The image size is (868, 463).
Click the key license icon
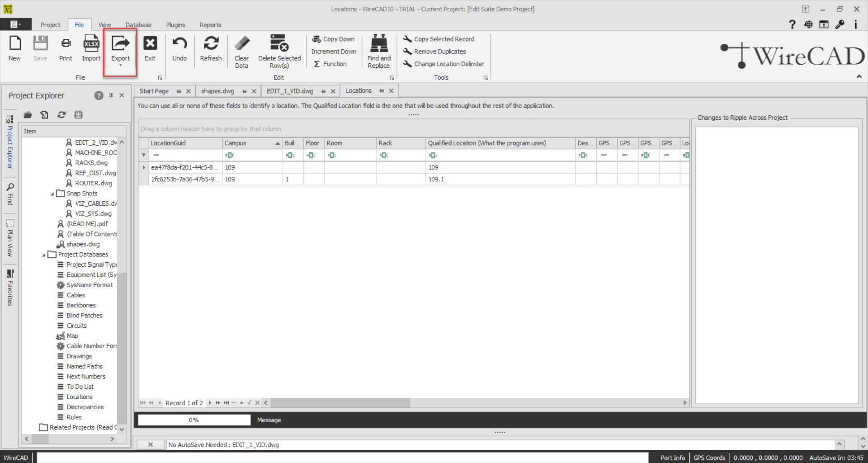click(x=840, y=24)
